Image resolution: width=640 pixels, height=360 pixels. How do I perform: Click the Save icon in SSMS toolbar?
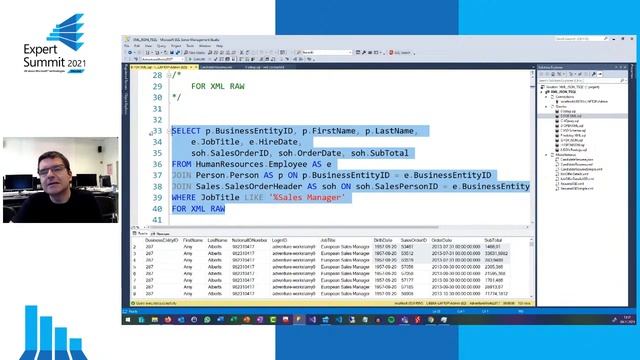point(172,53)
